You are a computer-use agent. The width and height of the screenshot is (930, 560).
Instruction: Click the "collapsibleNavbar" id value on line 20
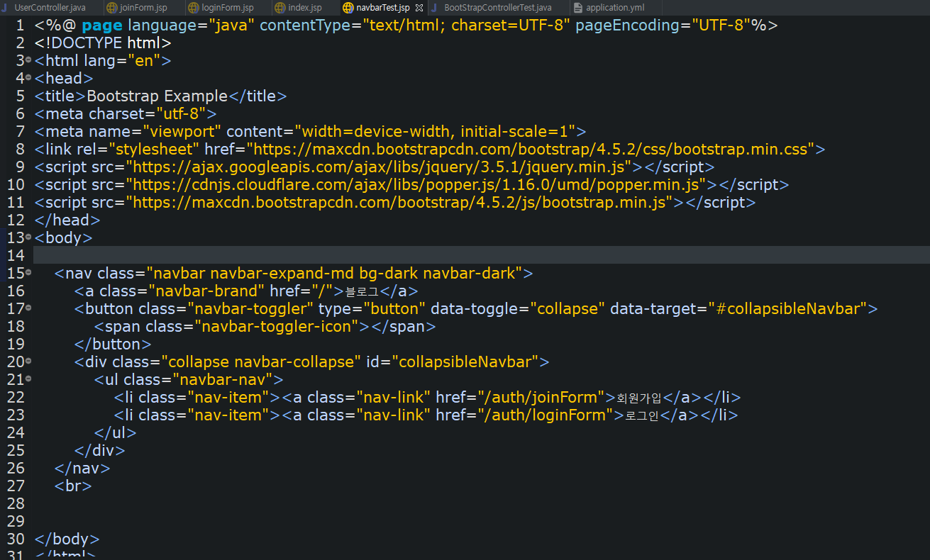465,362
